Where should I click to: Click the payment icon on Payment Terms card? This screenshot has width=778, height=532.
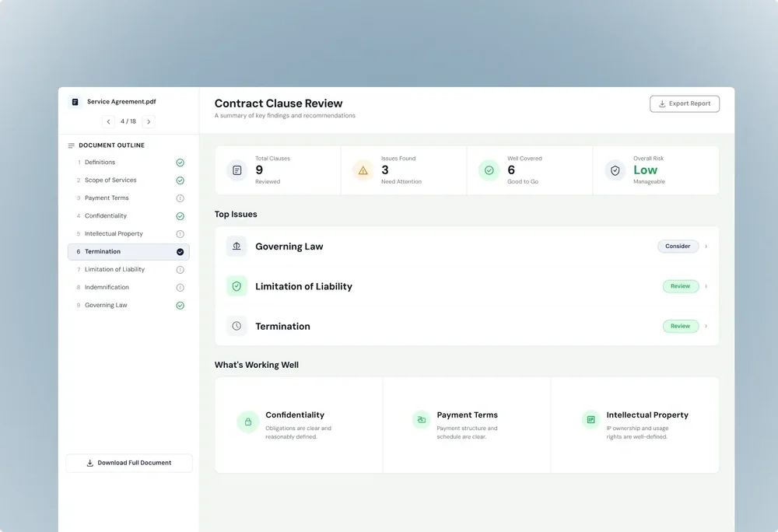point(421,420)
